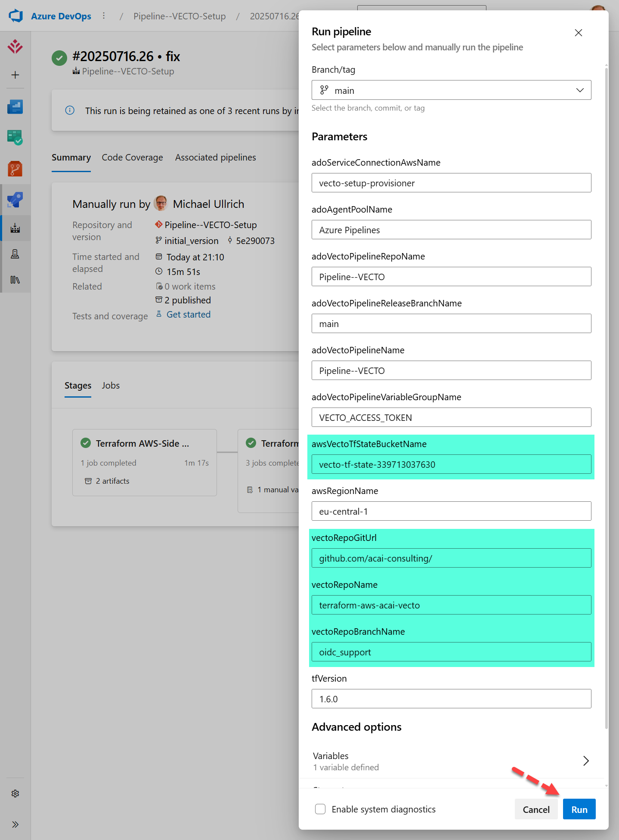The width and height of the screenshot is (619, 840).
Task: Open the Associated pipelines tab
Action: pyautogui.click(x=215, y=157)
